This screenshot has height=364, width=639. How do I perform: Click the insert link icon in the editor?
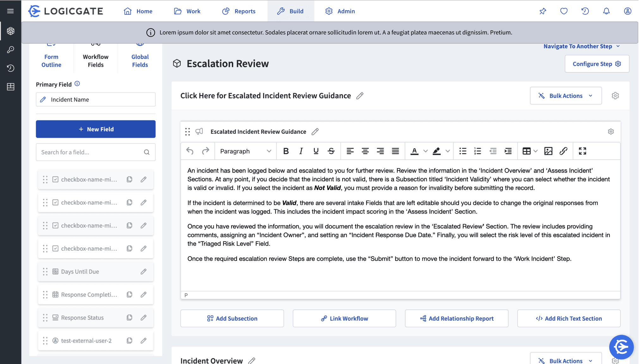[x=563, y=151]
